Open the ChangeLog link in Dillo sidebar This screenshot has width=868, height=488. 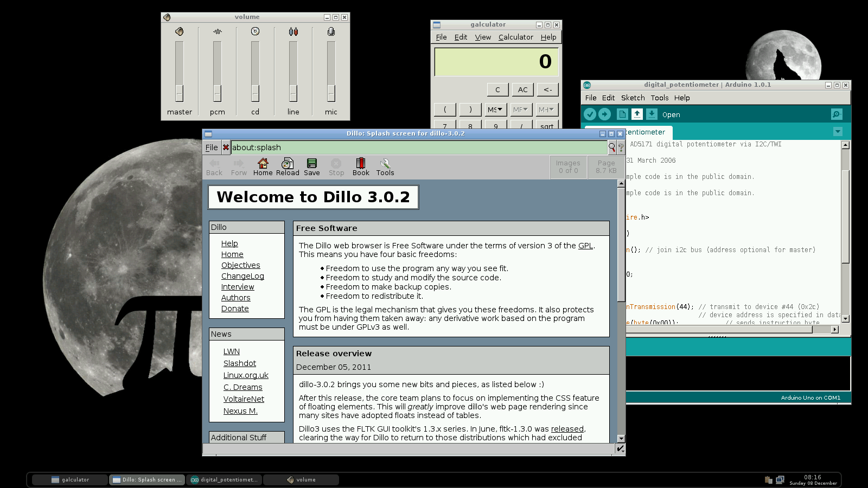[x=242, y=276]
